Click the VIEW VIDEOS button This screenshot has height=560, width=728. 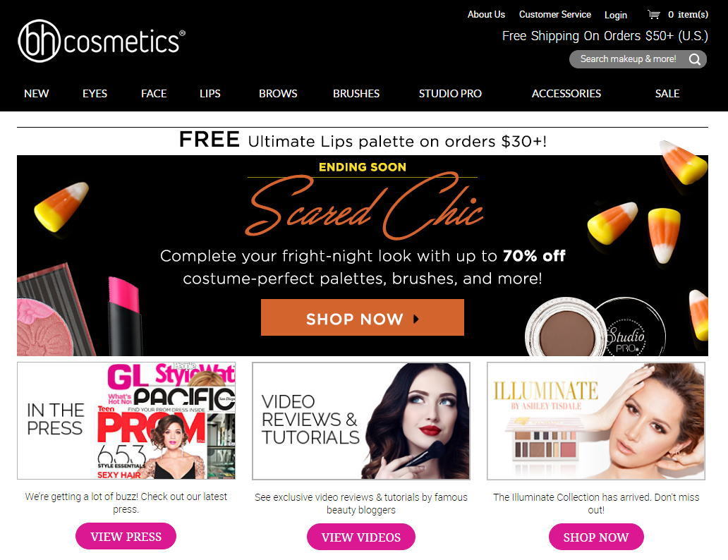point(360,537)
